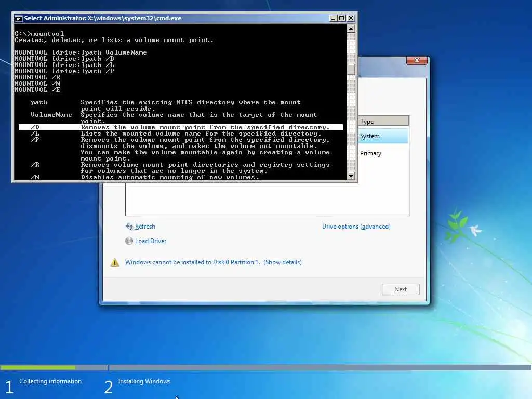Click '/N Disables automatic mounting' line
532x399 pixels.
coord(145,177)
